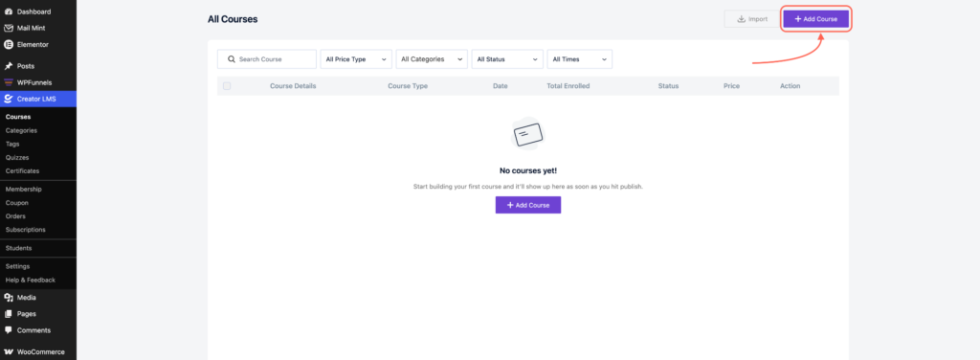The height and width of the screenshot is (360, 980).
Task: Open the All Price Type dropdown
Action: point(356,59)
